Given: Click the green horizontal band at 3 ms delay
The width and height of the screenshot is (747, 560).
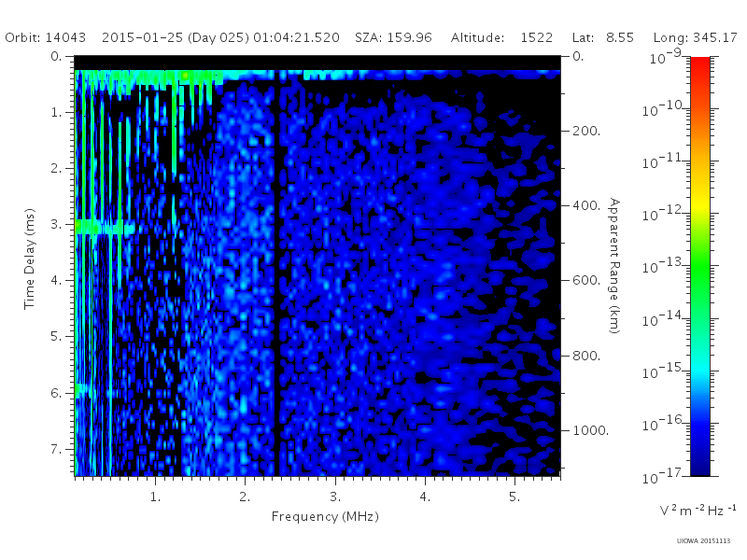Looking at the screenshot, I should [105, 227].
